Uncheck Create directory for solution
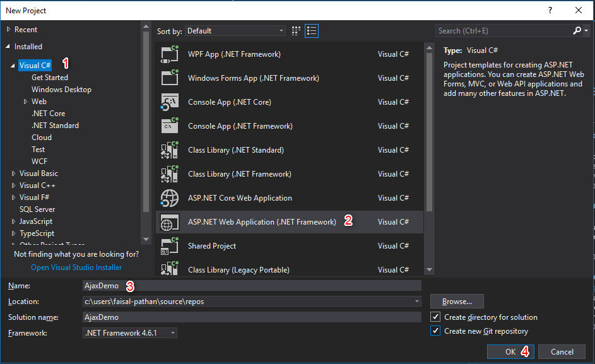Image resolution: width=595 pixels, height=364 pixels. (435, 317)
